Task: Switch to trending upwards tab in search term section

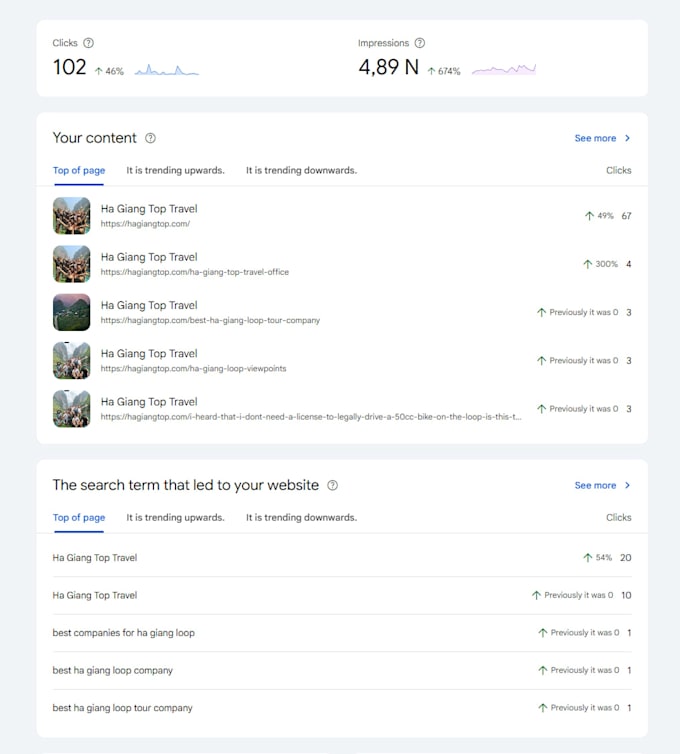Action: click(176, 517)
